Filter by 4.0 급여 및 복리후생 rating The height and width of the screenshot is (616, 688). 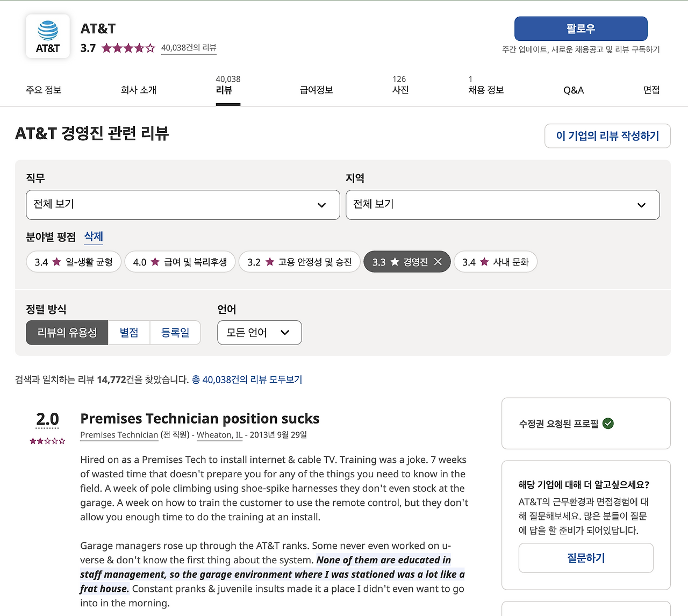[x=180, y=262]
